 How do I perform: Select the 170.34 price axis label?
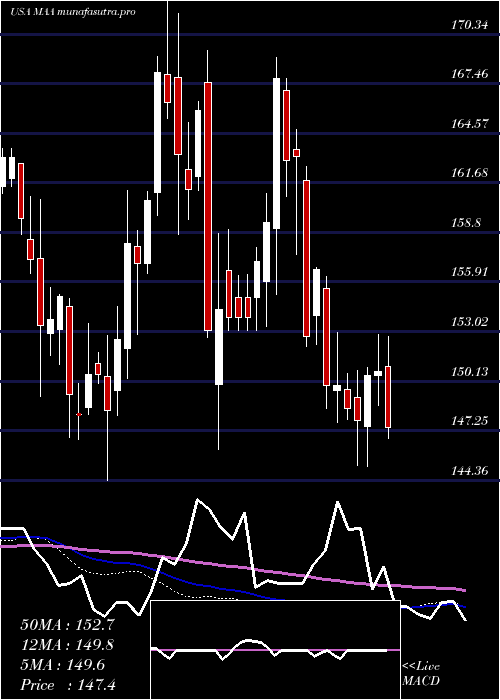click(x=469, y=25)
